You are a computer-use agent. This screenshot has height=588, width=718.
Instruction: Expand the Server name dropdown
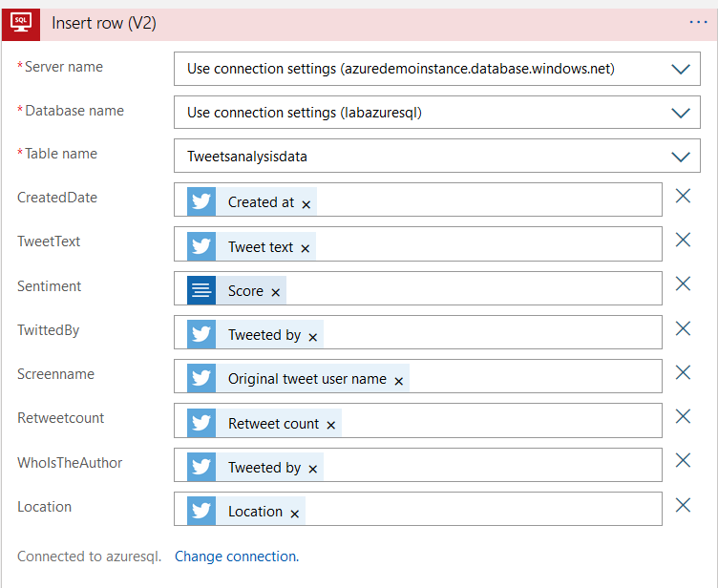click(x=680, y=69)
